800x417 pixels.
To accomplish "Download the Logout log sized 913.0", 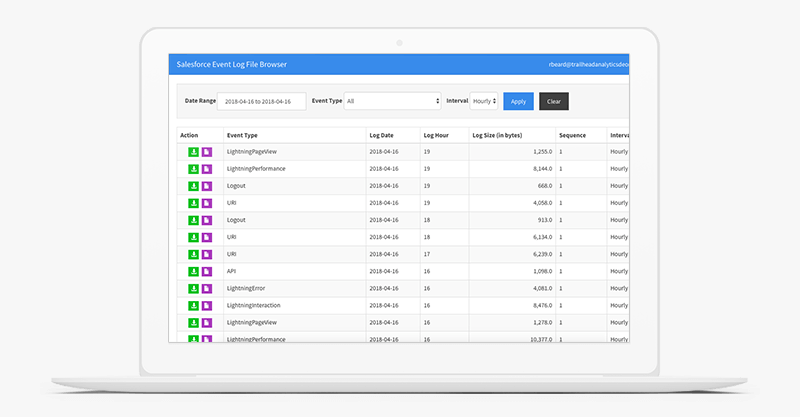I will [x=193, y=220].
